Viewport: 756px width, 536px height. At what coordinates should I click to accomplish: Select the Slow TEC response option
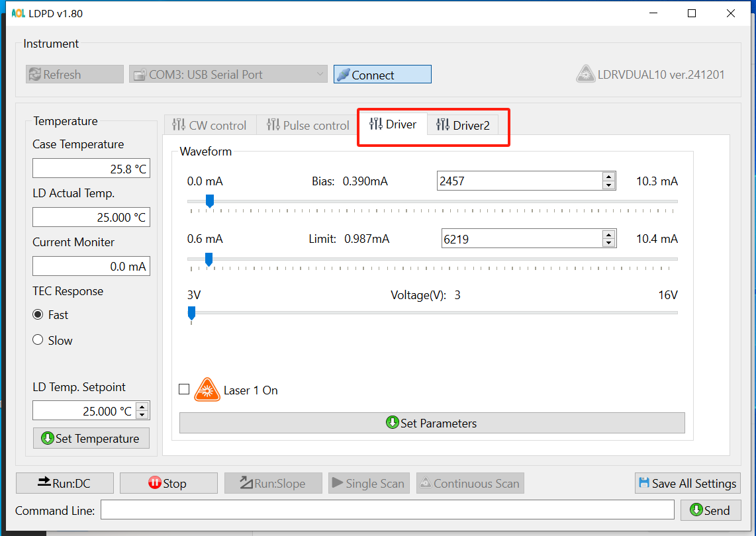pos(38,341)
